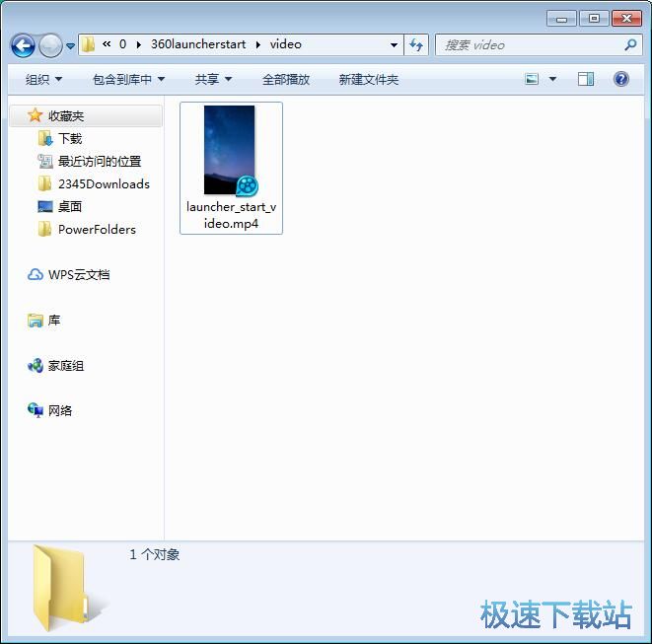Open 桌面 in favorites

coord(70,206)
